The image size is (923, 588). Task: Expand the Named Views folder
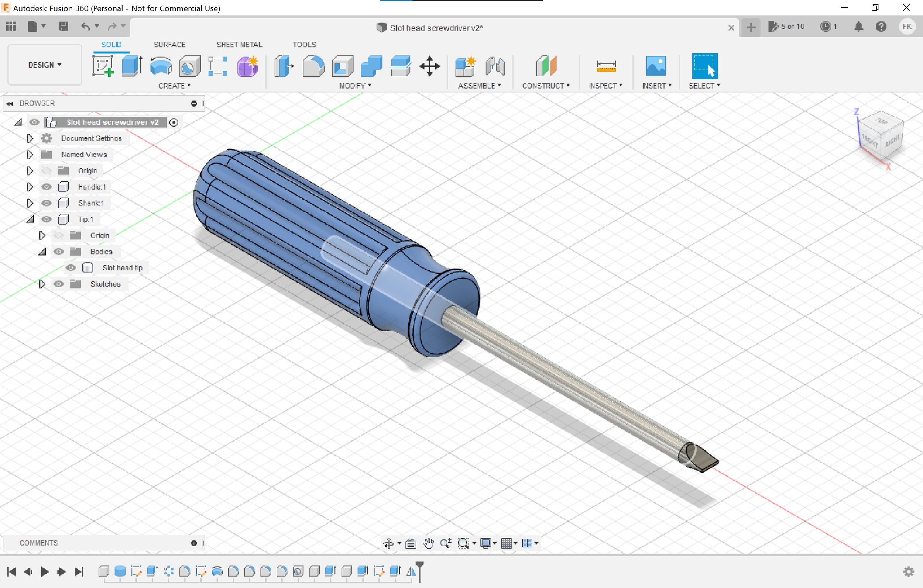pos(30,154)
